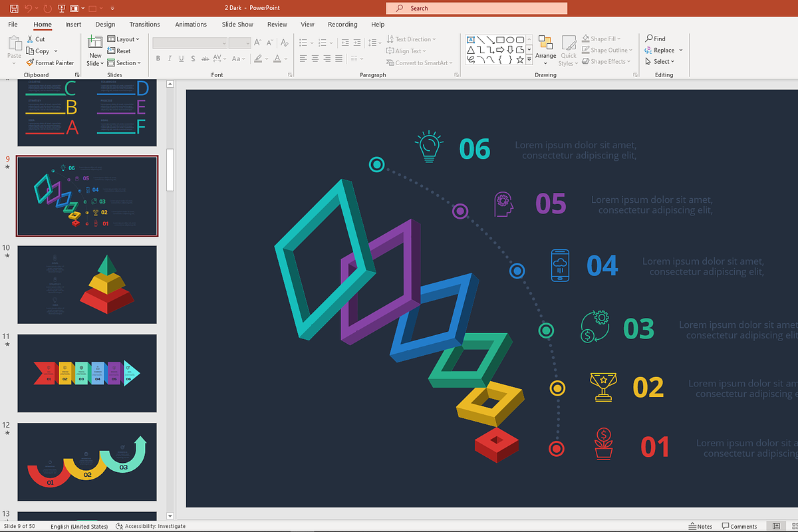The width and height of the screenshot is (798, 532).
Task: Toggle italic formatting
Action: tap(170, 59)
